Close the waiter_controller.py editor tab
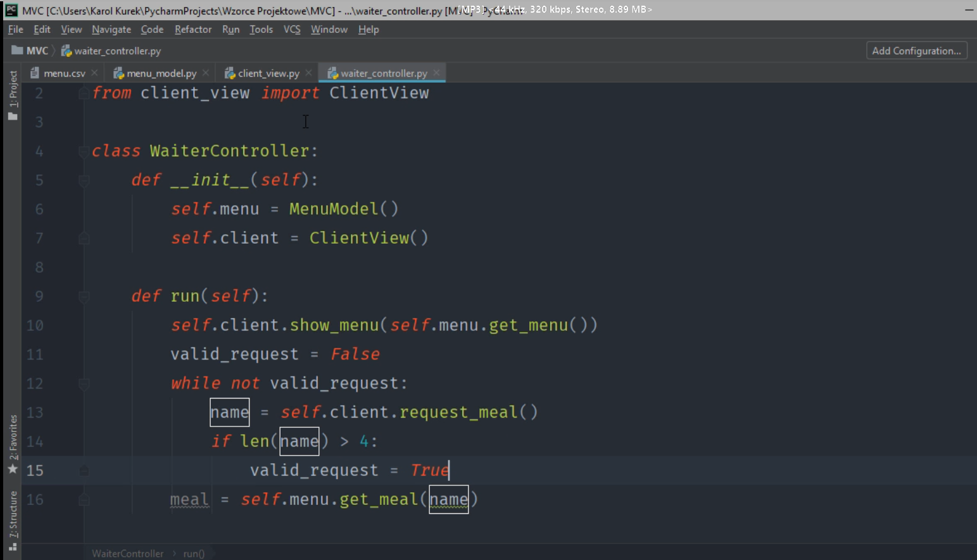977x560 pixels. pyautogui.click(x=436, y=73)
